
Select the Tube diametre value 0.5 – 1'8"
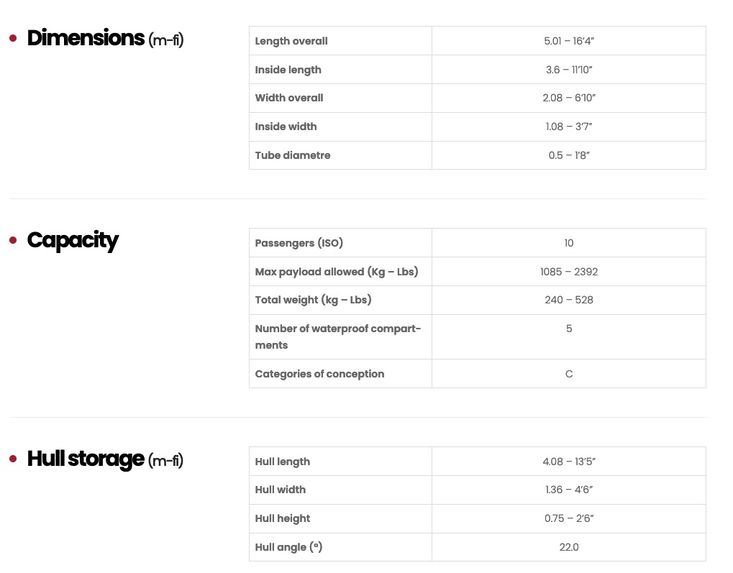568,155
